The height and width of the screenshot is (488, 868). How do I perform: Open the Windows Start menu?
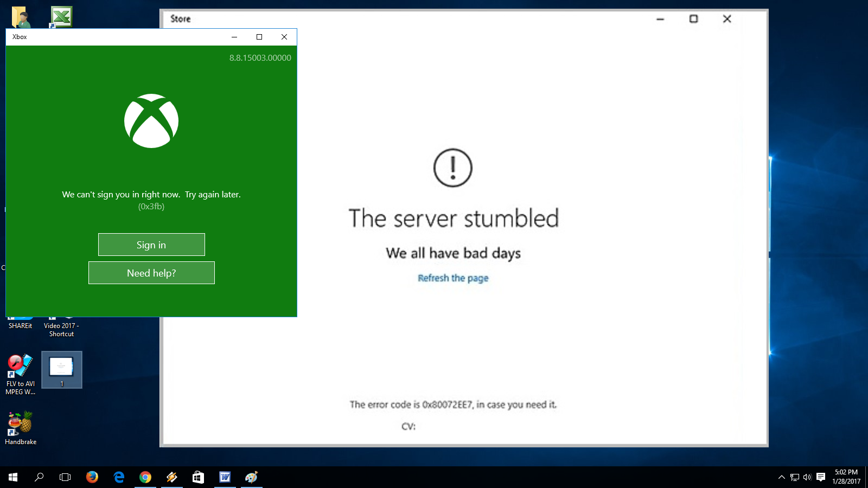click(13, 477)
